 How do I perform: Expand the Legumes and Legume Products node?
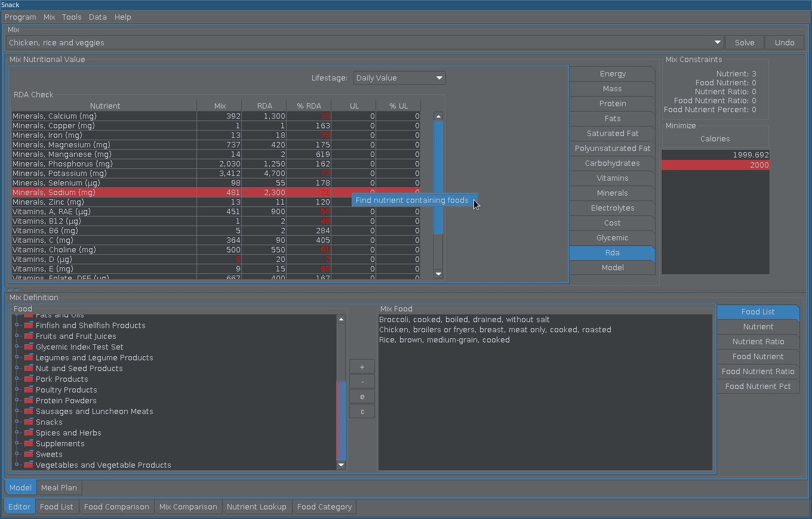(x=17, y=358)
